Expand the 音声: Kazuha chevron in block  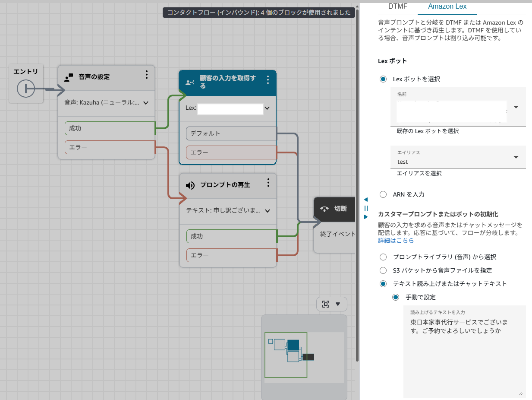[x=146, y=103]
